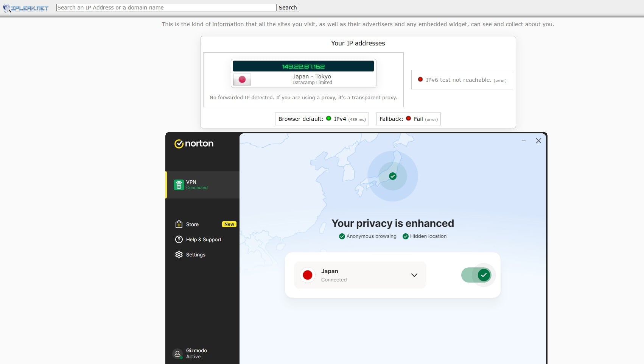Click the Norton logo
Screen dimensions: 644x364
coord(193,144)
